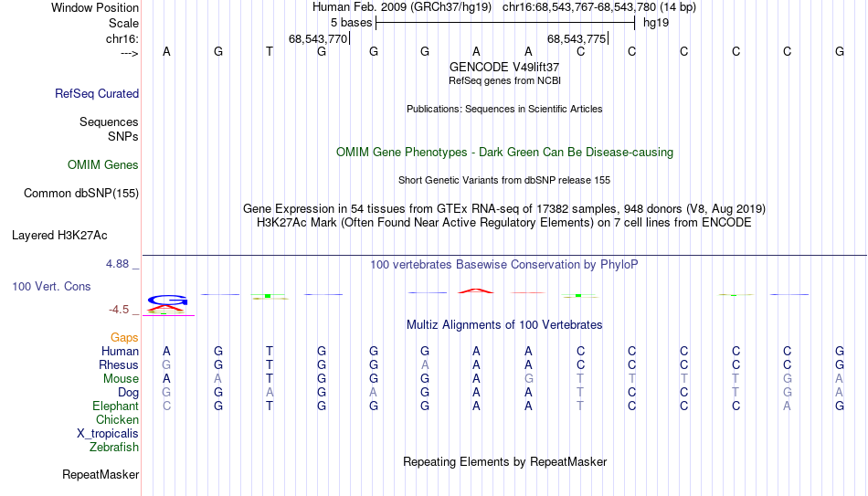Open the Layered H3K27Ac track label
Viewport: 868px width, 496px height.
[x=59, y=236]
